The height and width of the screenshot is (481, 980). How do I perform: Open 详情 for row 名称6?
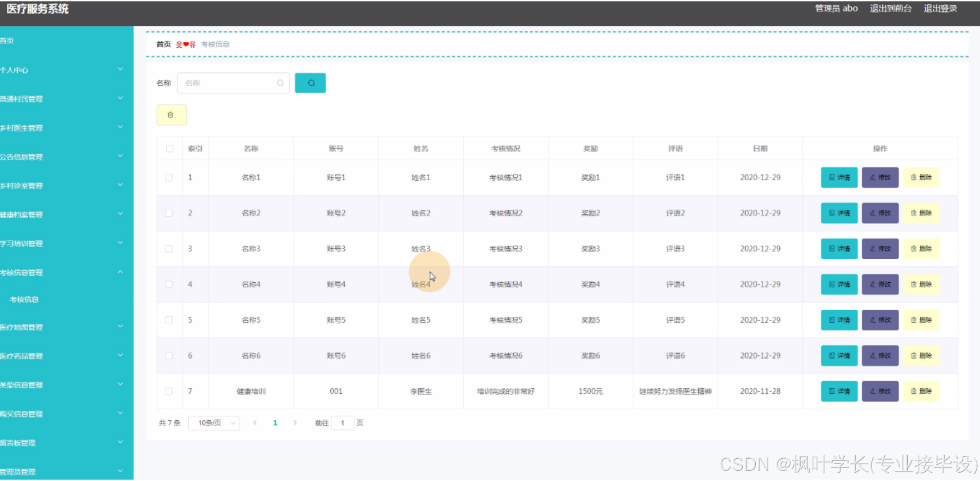tap(839, 356)
